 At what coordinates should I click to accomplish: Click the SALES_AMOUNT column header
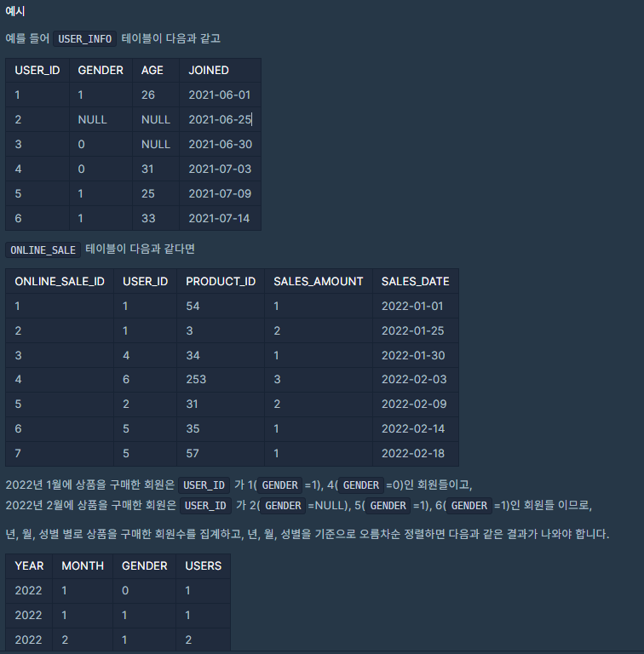pyautogui.click(x=319, y=281)
